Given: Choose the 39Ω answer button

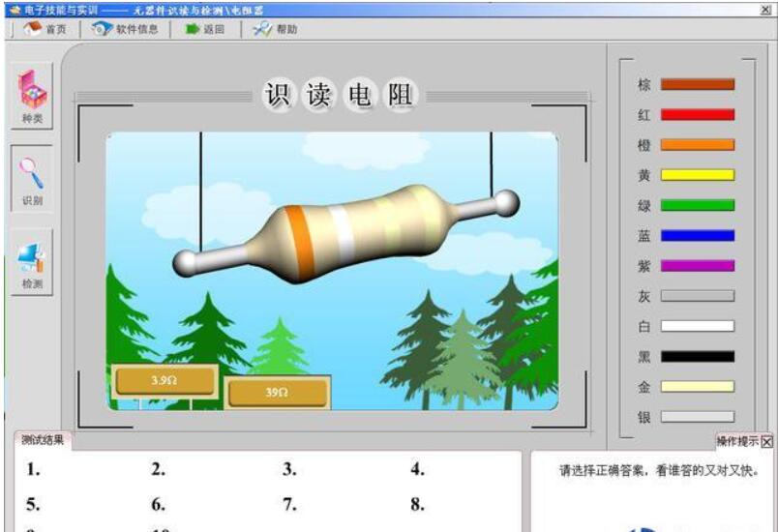Looking at the screenshot, I should click(x=278, y=393).
